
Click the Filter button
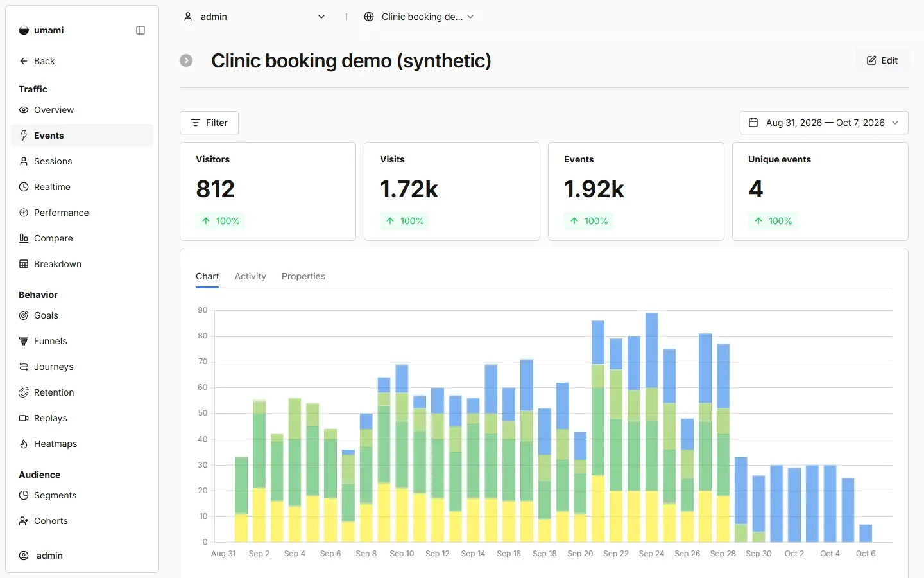pyautogui.click(x=209, y=123)
